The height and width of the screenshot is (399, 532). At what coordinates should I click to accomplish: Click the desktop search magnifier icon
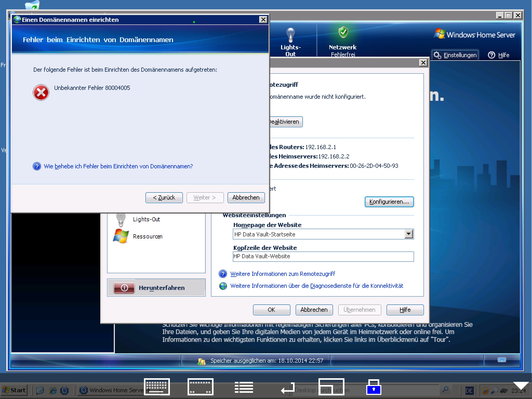445,389
